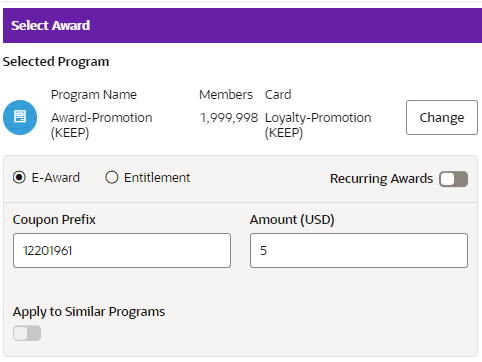This screenshot has height=362, width=482.
Task: Click the Card column label
Action: [x=278, y=95]
